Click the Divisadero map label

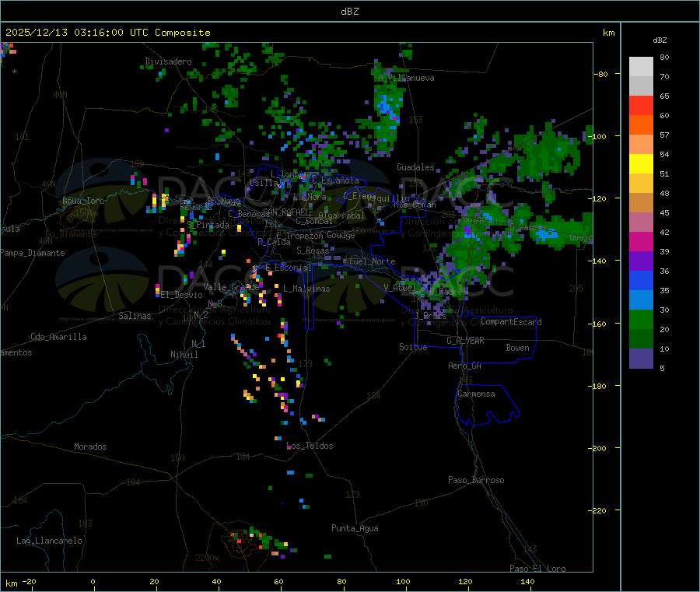point(168,61)
